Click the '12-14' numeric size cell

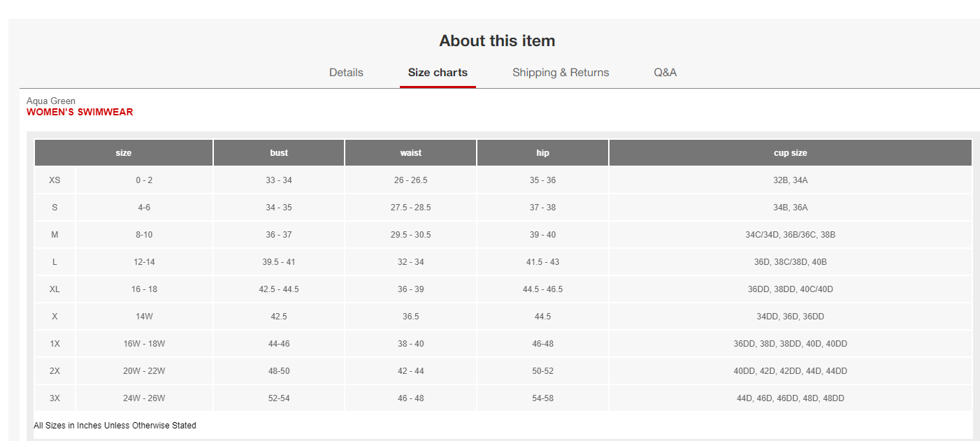pos(144,262)
